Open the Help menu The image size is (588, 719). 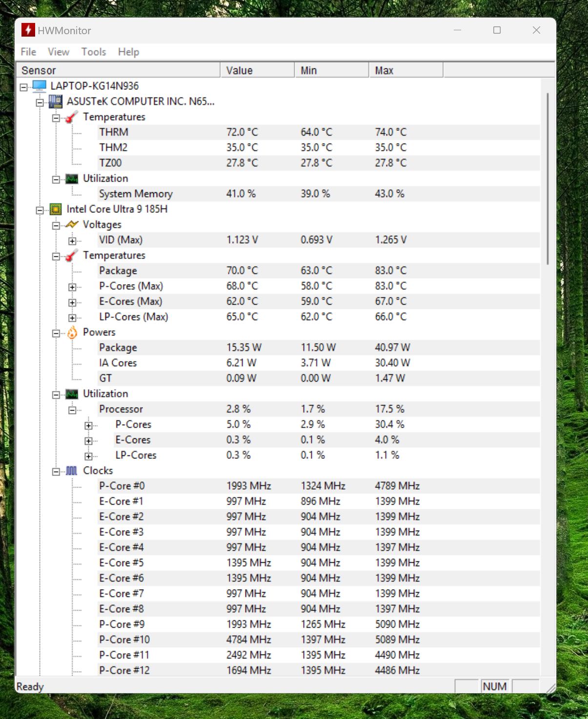pos(128,52)
